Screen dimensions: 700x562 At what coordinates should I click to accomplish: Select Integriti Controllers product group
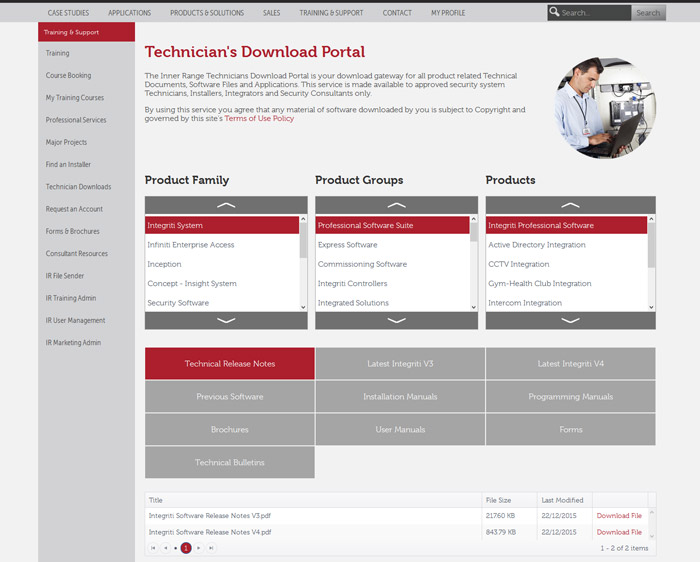coord(392,283)
